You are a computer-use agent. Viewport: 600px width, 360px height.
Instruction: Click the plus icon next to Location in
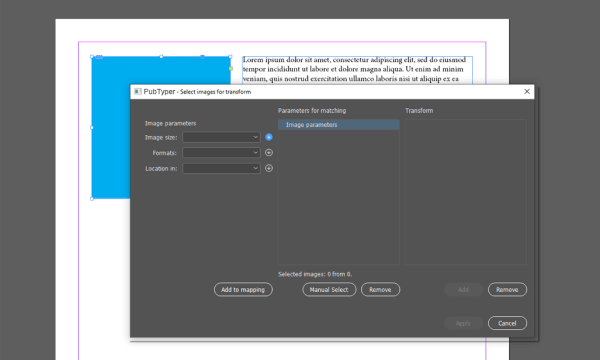tap(269, 168)
